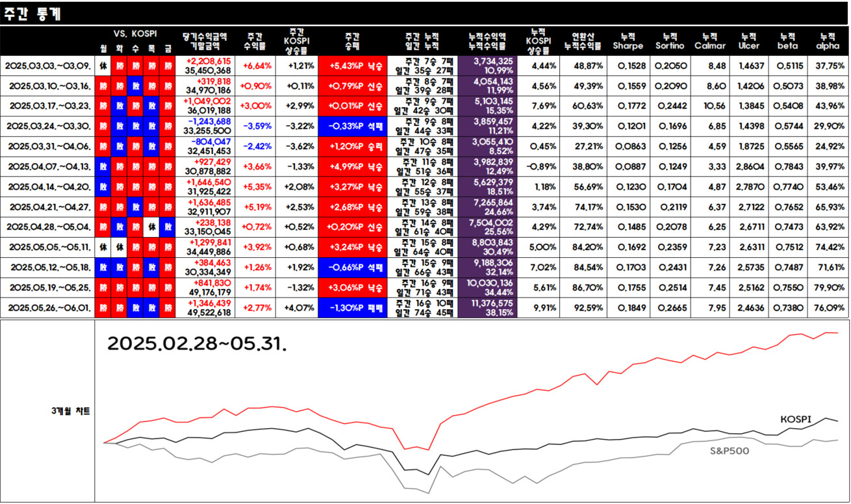Select the cumulative profit cell '11,376,575 38.15%'
The height and width of the screenshot is (504, 851).
(489, 307)
